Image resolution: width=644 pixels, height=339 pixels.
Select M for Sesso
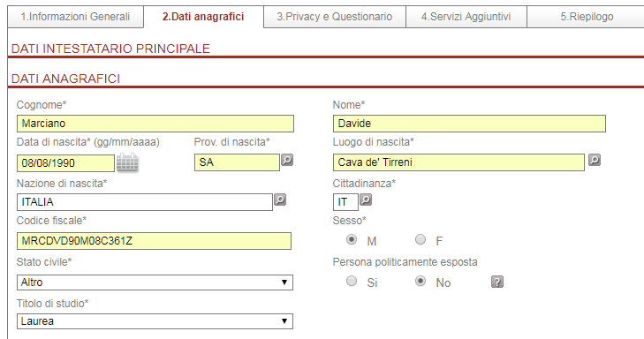352,239
